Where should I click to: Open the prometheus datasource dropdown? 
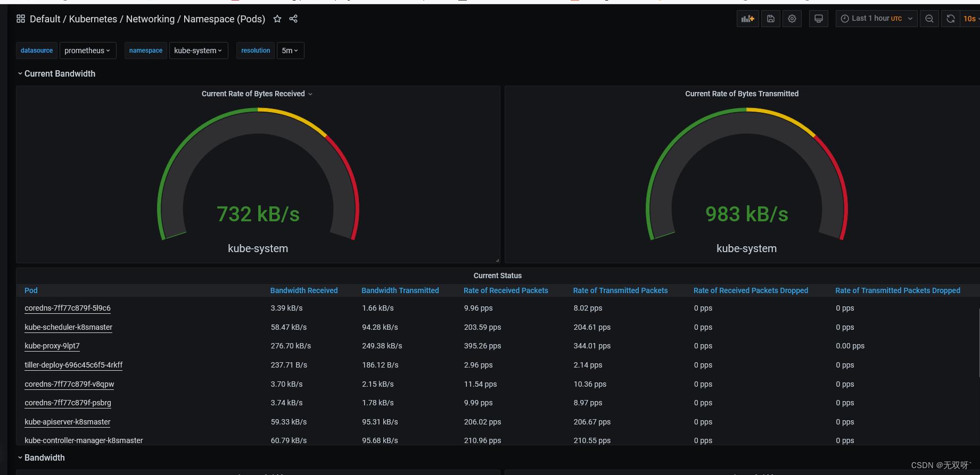[x=88, y=51]
